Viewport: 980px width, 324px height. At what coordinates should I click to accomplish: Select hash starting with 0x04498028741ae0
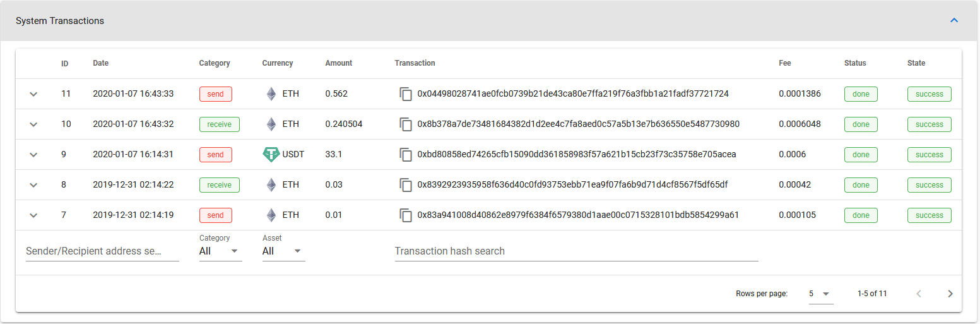point(573,94)
